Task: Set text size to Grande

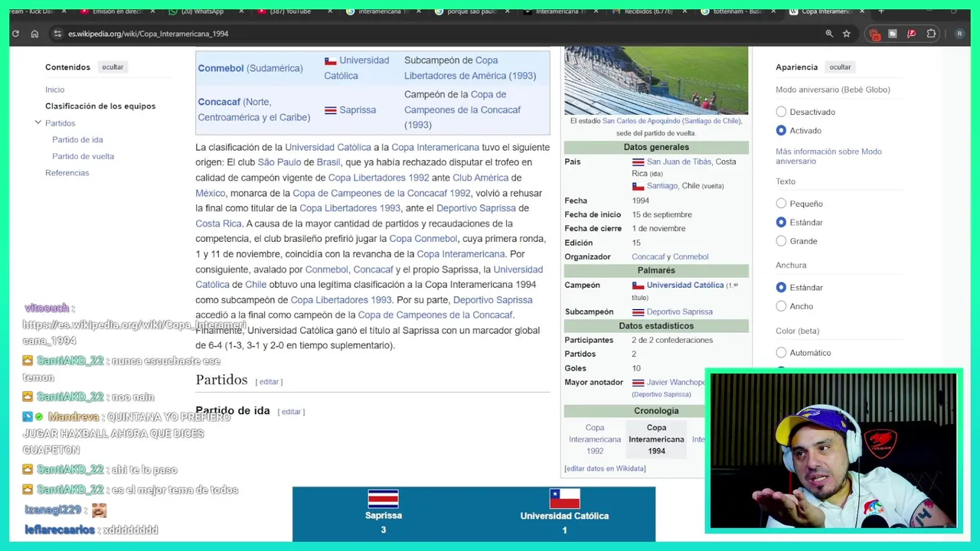Action: [781, 241]
